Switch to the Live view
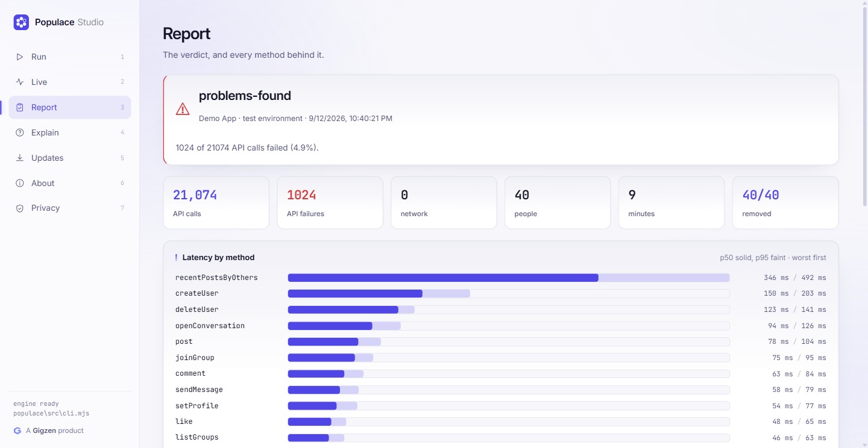The image size is (868, 448). click(x=70, y=82)
